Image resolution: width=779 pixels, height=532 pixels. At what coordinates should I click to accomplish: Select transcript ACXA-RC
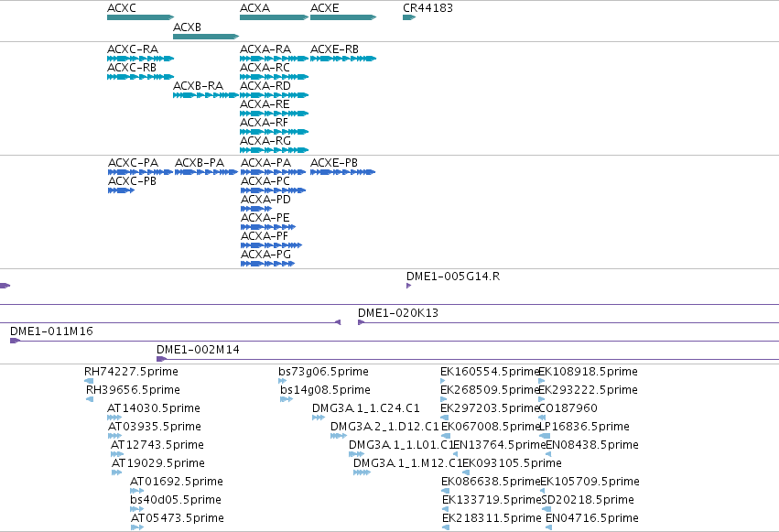275,77
